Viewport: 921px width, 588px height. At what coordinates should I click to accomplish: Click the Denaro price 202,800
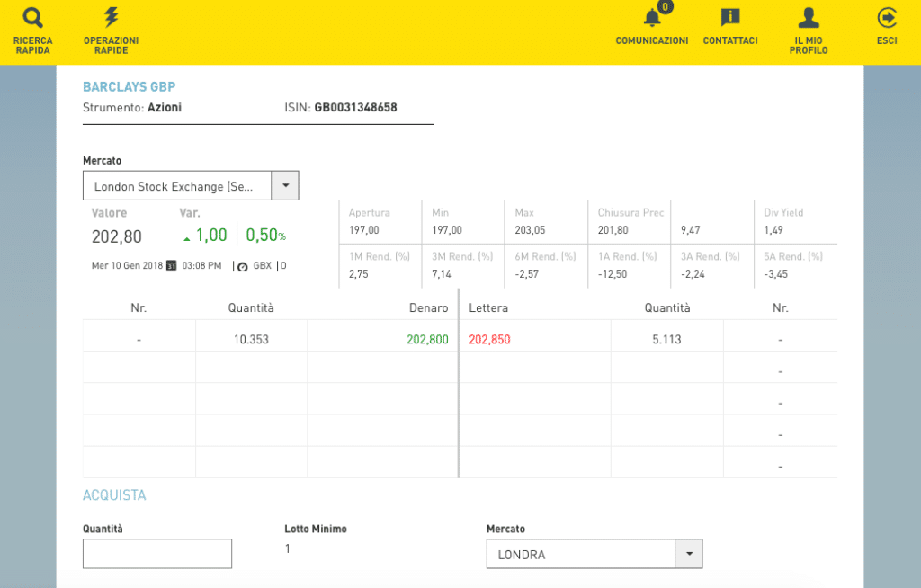[x=427, y=340]
